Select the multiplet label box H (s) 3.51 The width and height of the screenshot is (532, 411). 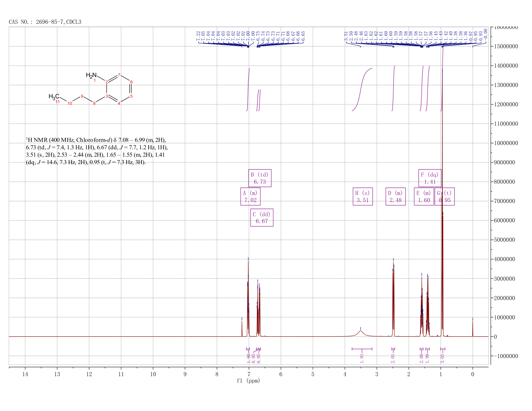pyautogui.click(x=363, y=197)
